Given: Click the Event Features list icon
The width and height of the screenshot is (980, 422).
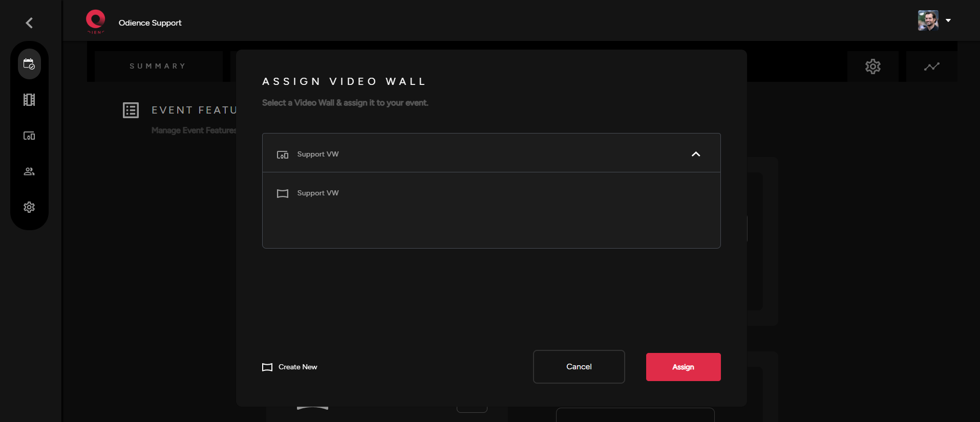Looking at the screenshot, I should pos(131,110).
